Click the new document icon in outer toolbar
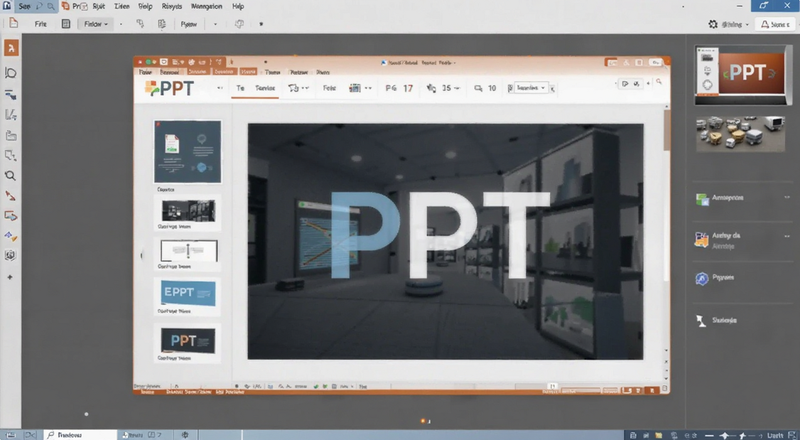 coord(14,23)
